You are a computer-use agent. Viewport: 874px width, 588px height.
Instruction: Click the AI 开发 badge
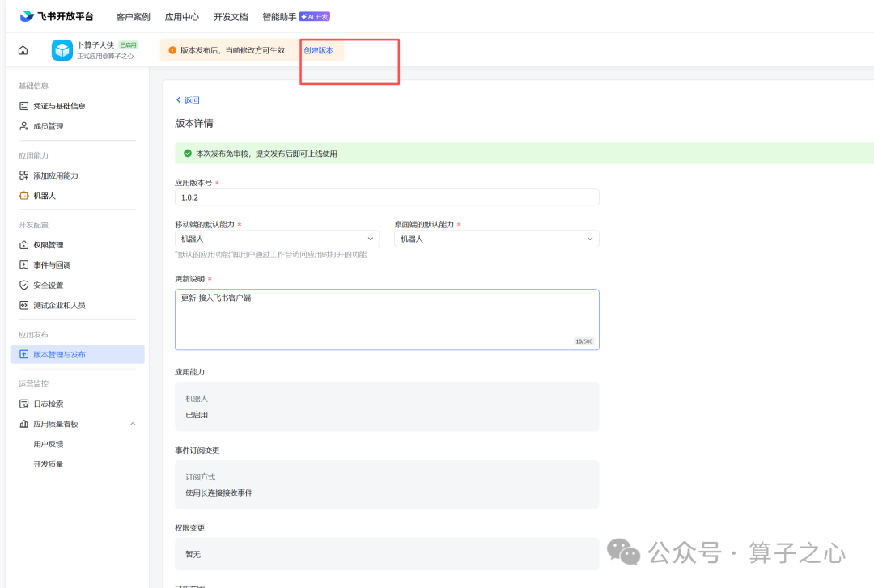314,17
